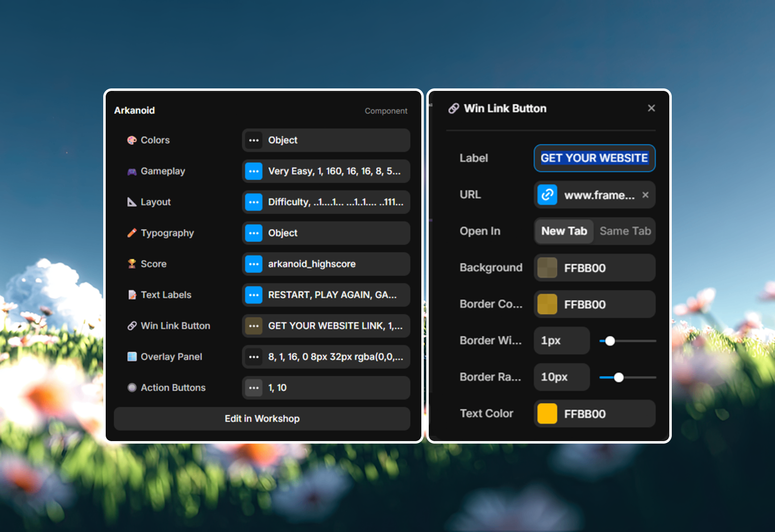
Task: Click the blue link icon in URL field
Action: [547, 195]
